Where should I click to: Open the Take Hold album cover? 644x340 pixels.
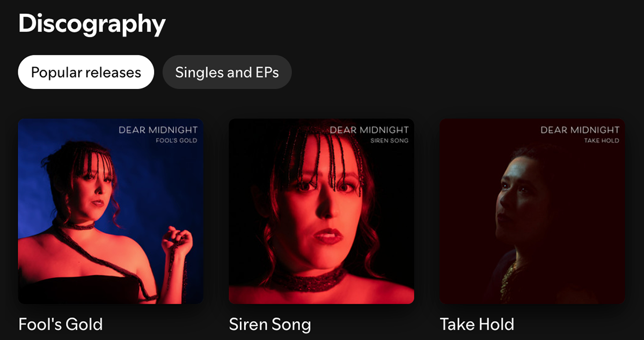click(532, 211)
